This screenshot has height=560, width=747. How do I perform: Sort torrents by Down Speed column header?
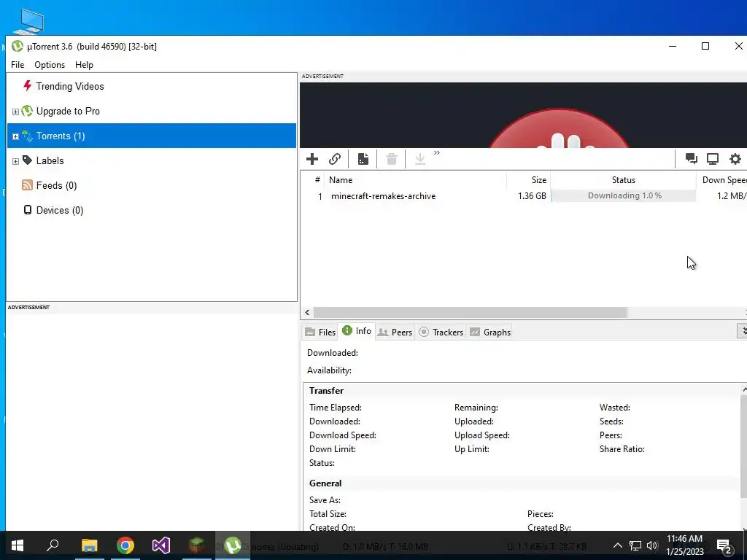(721, 180)
